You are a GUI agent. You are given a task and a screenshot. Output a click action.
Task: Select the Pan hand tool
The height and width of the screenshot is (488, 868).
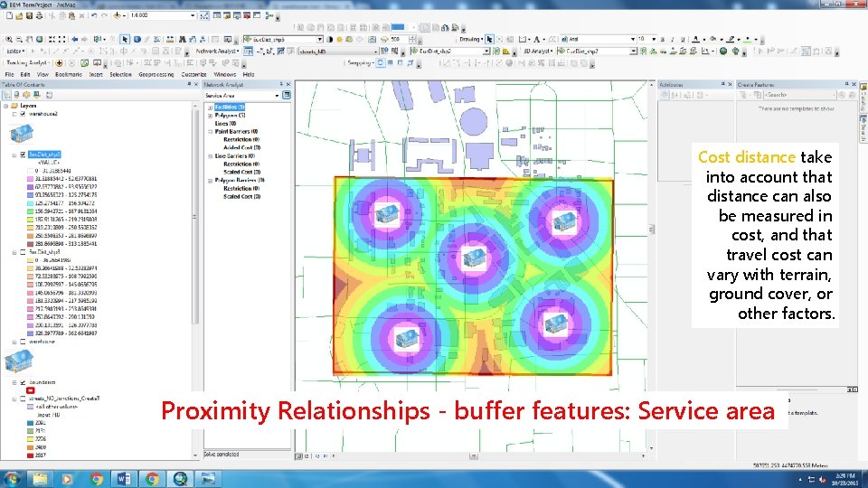pyautogui.click(x=29, y=39)
